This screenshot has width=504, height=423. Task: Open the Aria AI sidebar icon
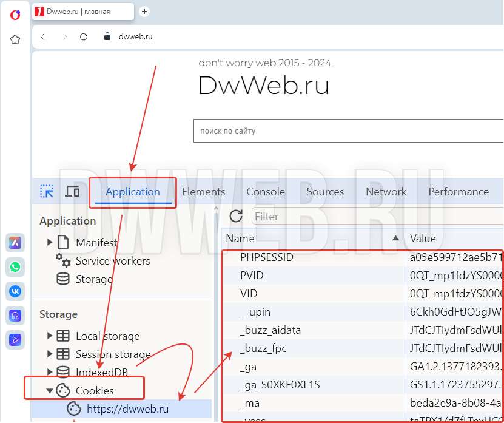coord(15,243)
